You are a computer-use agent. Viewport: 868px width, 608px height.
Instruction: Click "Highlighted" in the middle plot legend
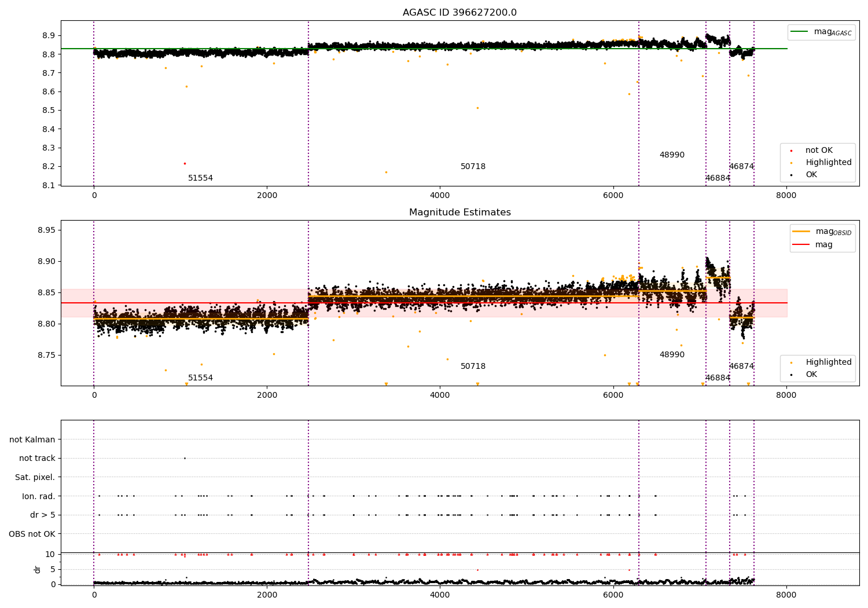coord(829,362)
